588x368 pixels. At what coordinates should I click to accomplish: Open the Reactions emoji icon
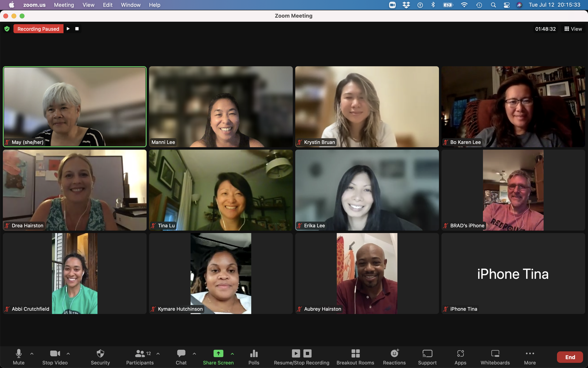click(394, 353)
